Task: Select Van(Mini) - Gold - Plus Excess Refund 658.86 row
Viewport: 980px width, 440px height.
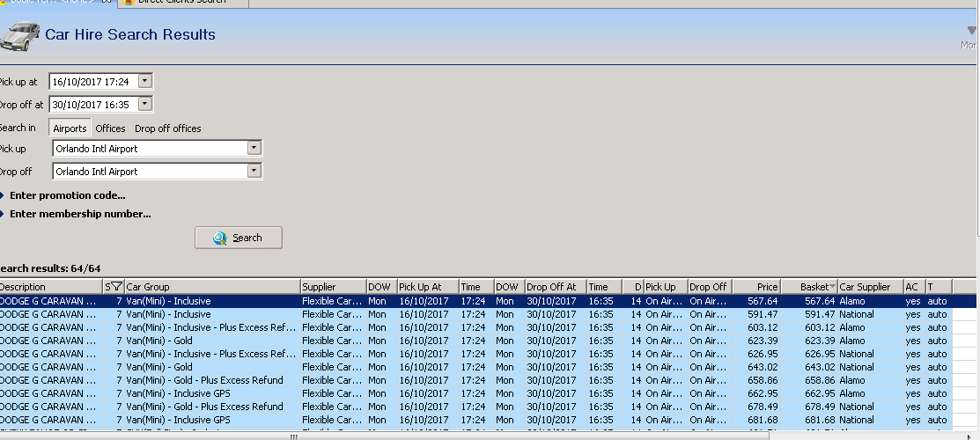Action: tap(212, 380)
